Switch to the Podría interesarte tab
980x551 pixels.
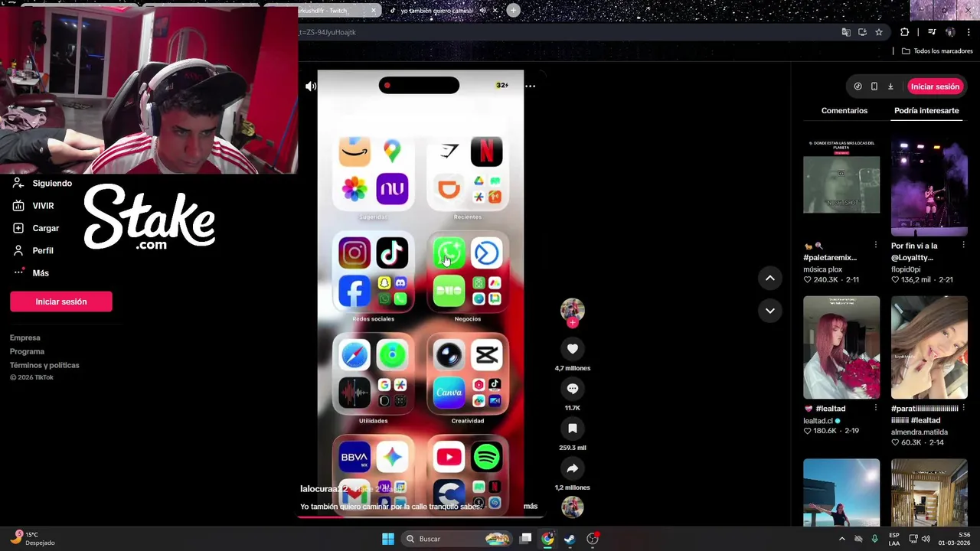pyautogui.click(x=926, y=111)
